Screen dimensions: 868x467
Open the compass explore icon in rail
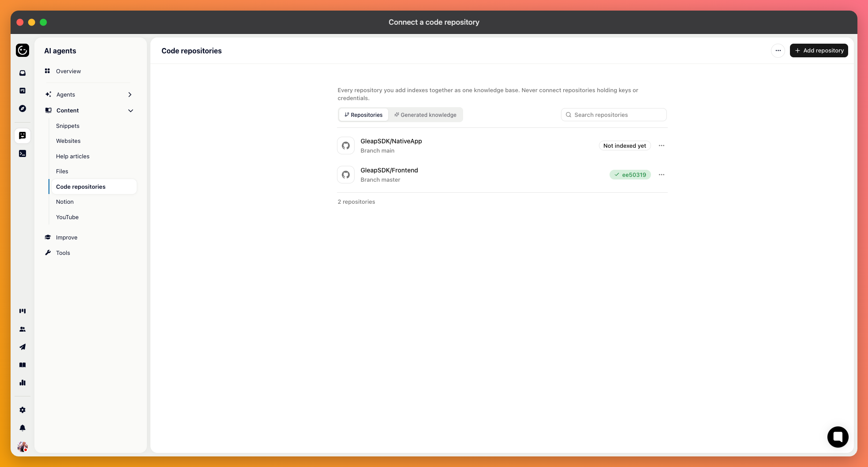[22, 108]
